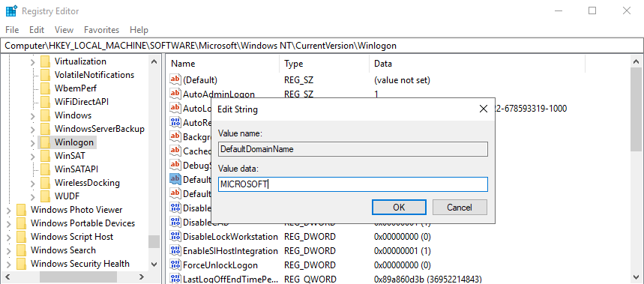Click the Windows Security Health folder icon
The height and width of the screenshot is (284, 644).
coord(21,264)
